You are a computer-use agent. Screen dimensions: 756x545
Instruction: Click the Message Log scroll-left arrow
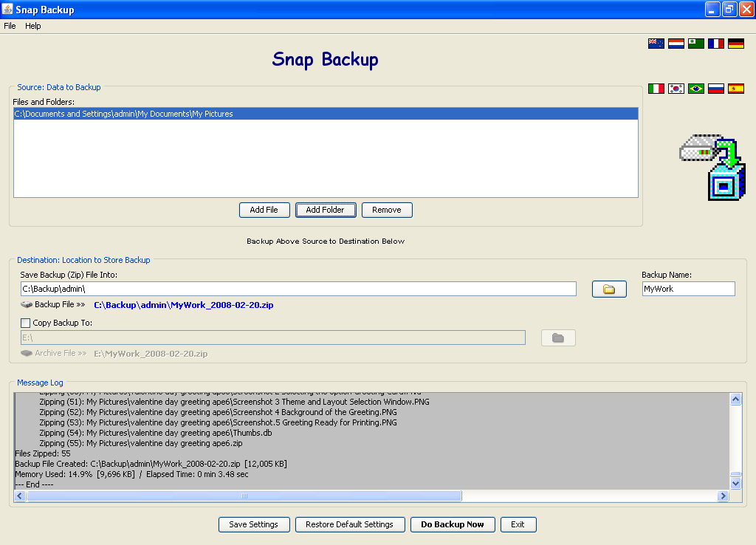[20, 496]
